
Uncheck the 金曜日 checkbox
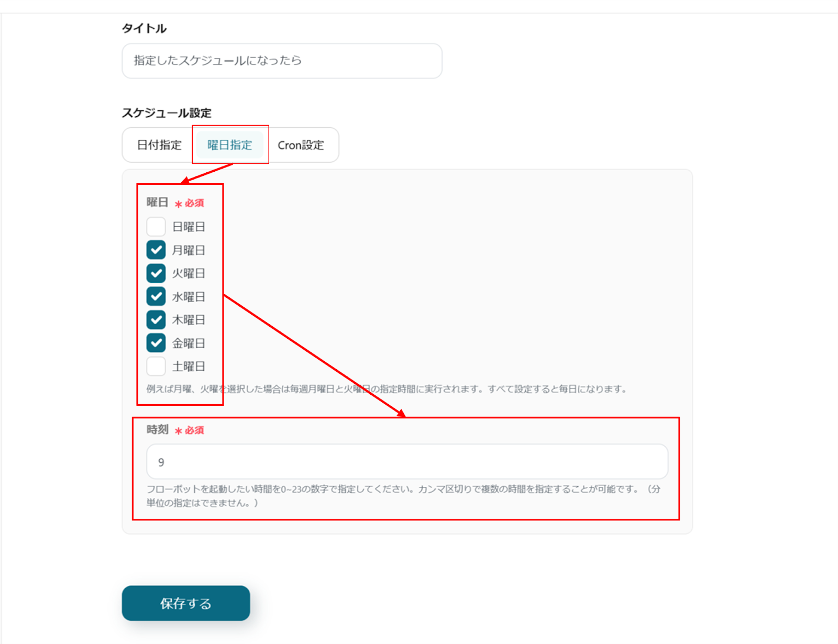click(x=156, y=343)
